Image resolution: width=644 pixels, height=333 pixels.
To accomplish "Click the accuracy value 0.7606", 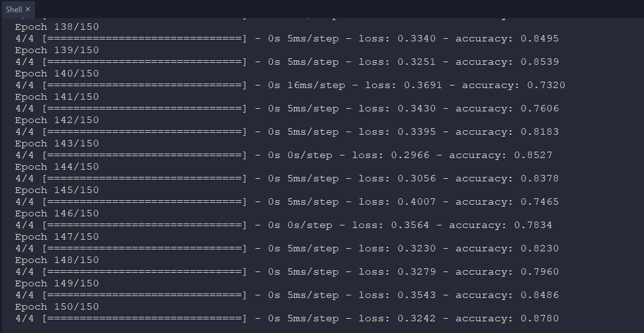I will (540, 109).
